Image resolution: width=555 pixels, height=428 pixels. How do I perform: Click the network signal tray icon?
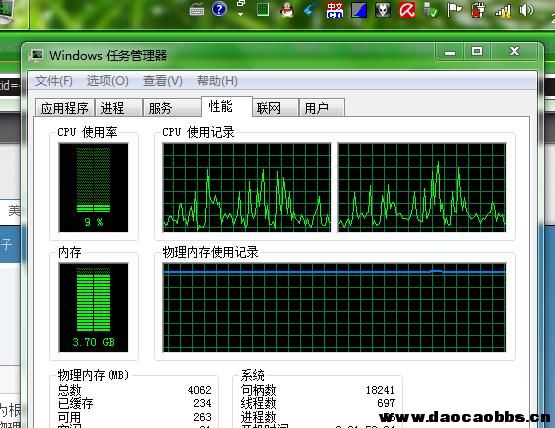(x=503, y=11)
